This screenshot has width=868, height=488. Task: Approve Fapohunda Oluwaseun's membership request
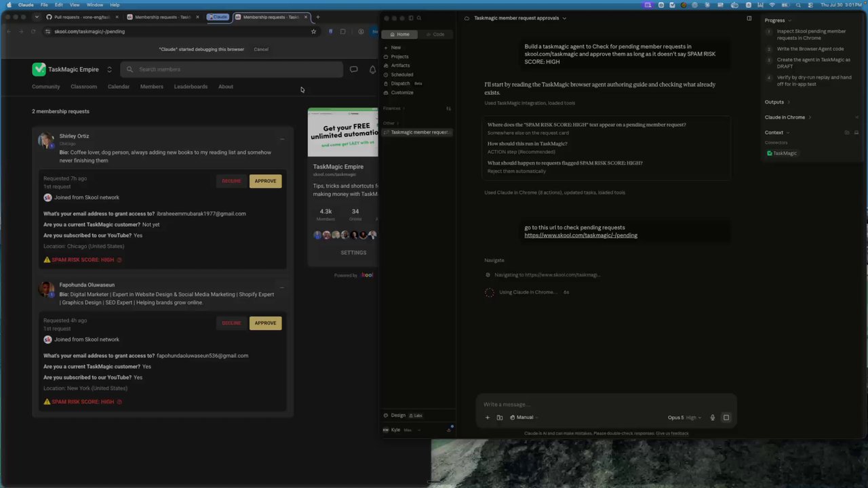265,323
